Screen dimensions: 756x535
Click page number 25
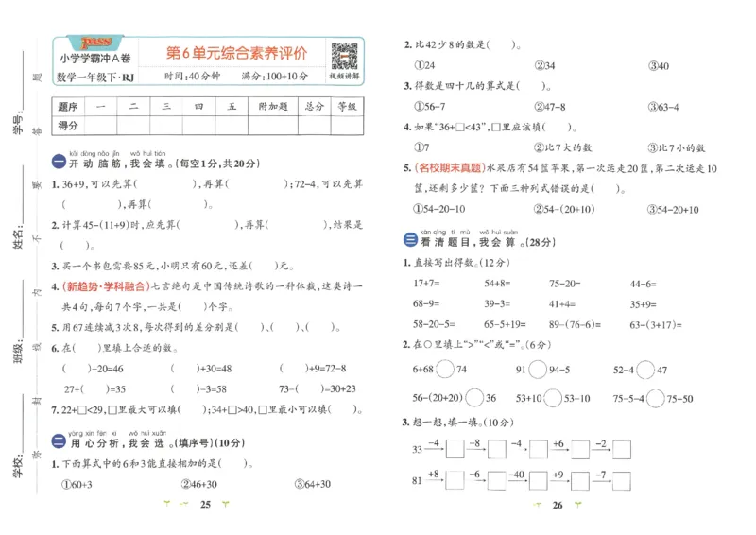[205, 504]
